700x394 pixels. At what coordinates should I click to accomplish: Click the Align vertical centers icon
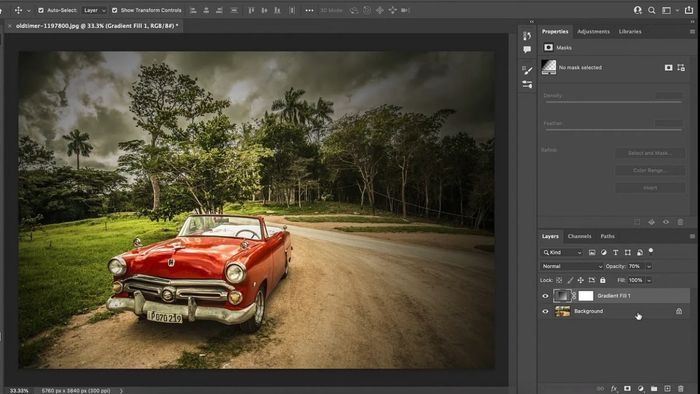pos(264,10)
